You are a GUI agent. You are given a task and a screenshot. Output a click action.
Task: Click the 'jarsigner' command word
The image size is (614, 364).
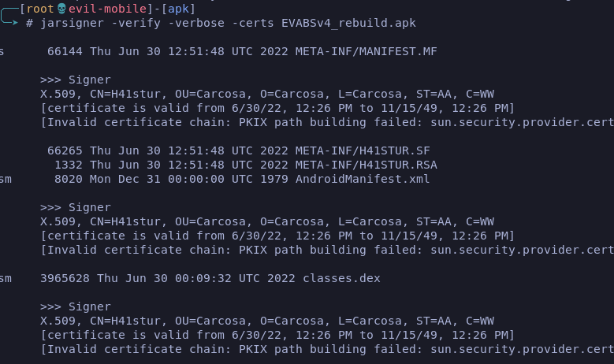[72, 23]
